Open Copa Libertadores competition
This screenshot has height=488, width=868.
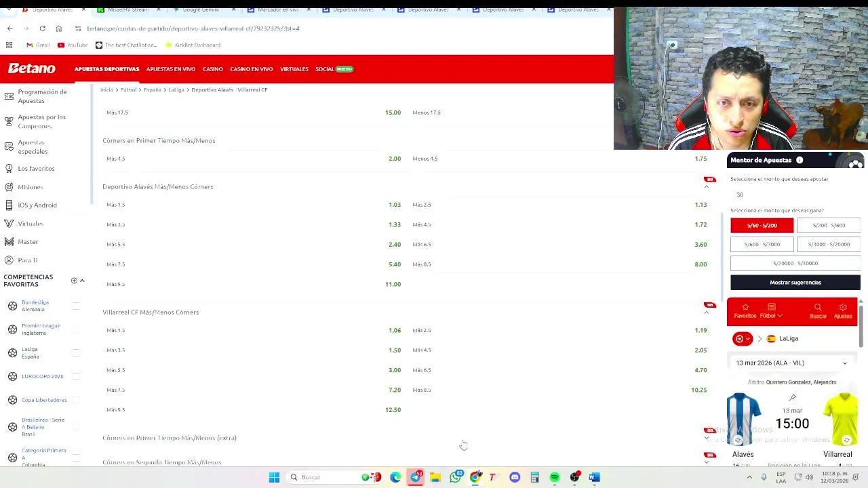[44, 400]
